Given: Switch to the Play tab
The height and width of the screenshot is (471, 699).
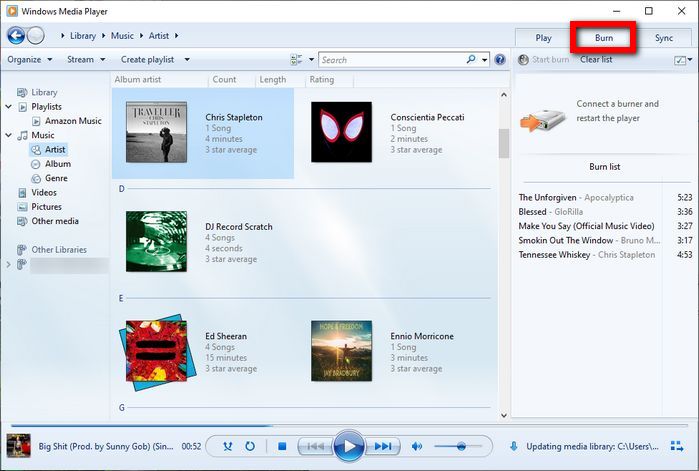Looking at the screenshot, I should [x=543, y=38].
